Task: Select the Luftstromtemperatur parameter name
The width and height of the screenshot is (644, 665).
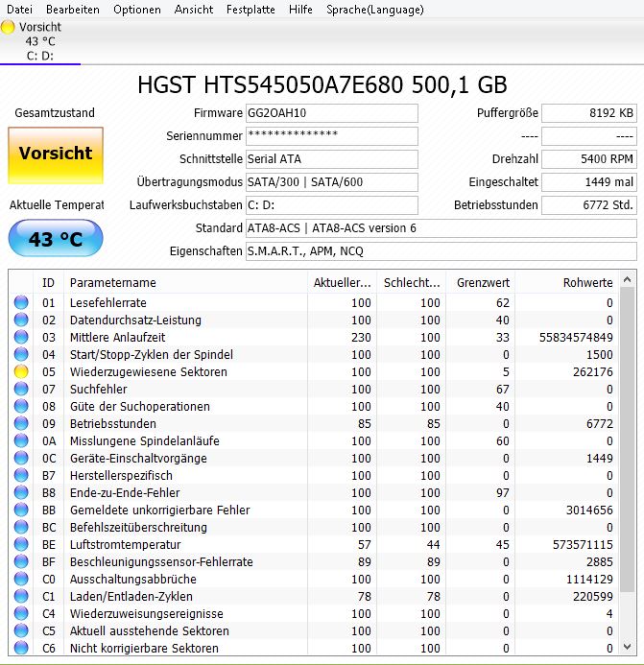Action: (x=125, y=544)
